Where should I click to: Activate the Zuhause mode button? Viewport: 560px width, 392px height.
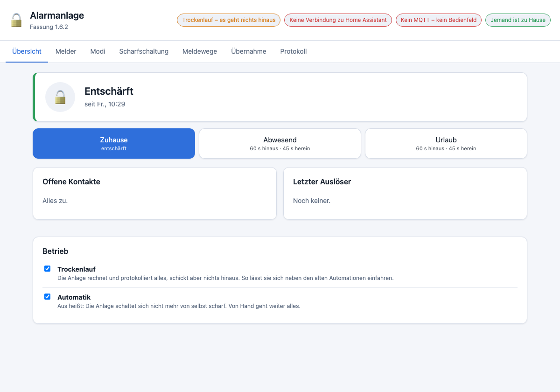coord(114,144)
